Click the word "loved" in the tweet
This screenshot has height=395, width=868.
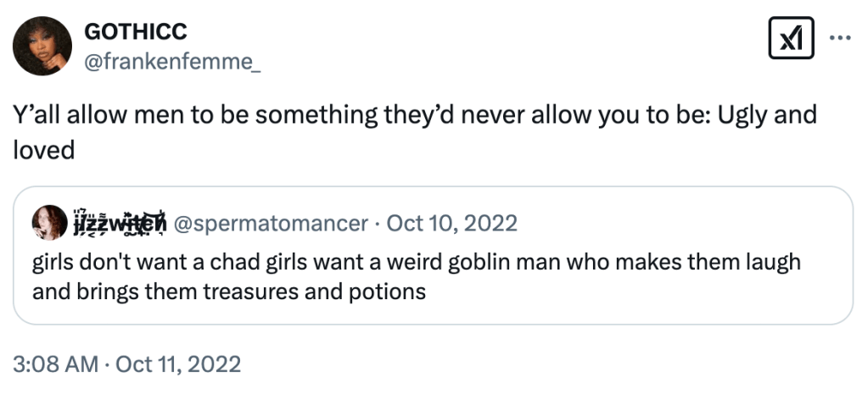click(x=44, y=148)
